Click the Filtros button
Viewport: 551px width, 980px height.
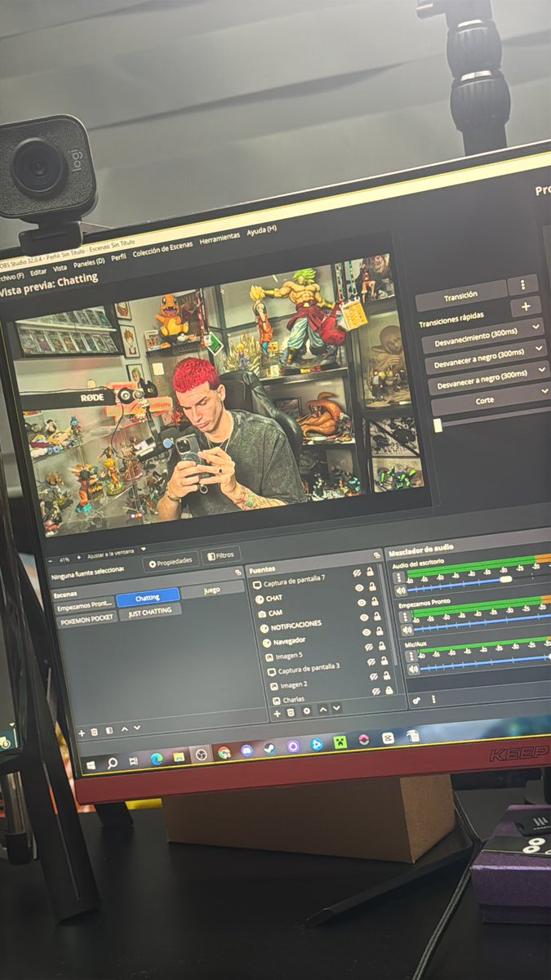(221, 556)
